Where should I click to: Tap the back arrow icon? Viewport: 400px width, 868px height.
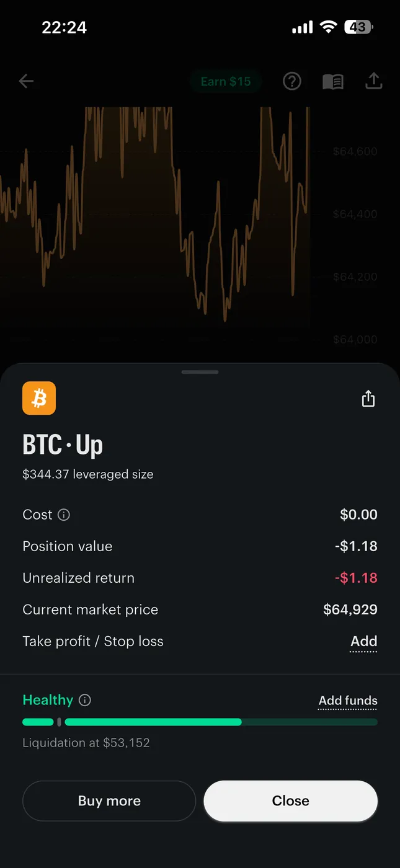(26, 81)
